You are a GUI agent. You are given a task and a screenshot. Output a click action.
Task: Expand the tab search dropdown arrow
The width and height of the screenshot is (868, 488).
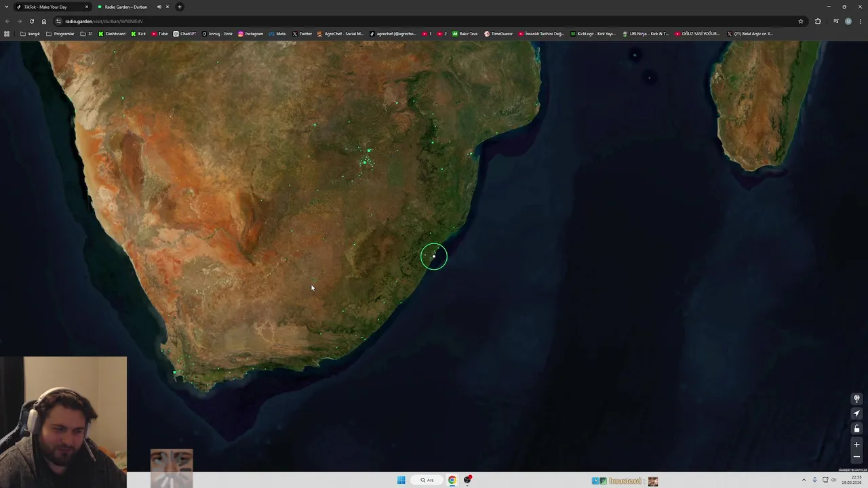point(6,7)
